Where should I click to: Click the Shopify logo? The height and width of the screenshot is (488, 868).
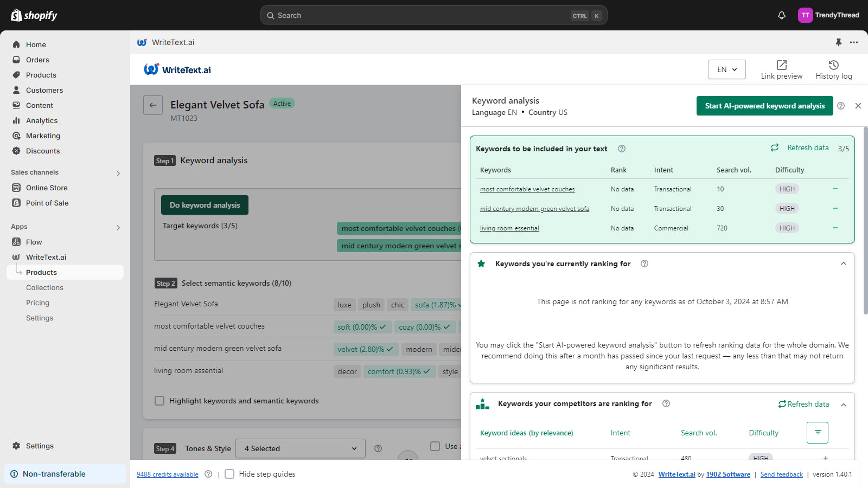(34, 15)
